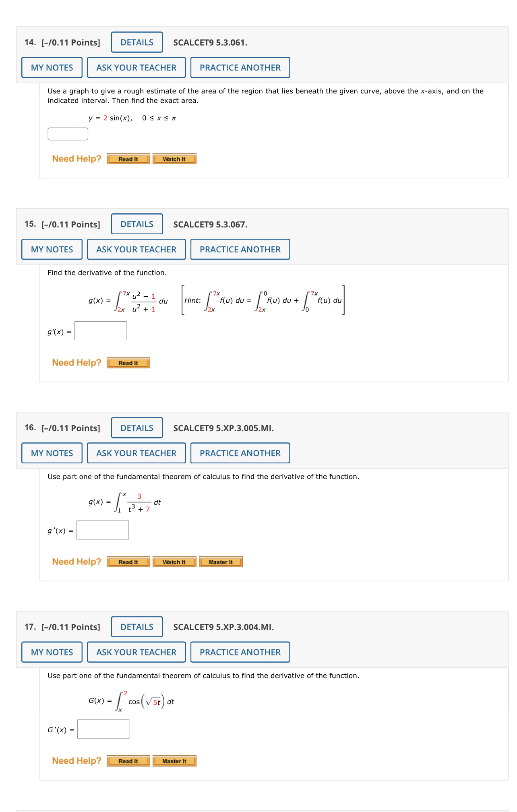Click Watch It under question 16

174,562
